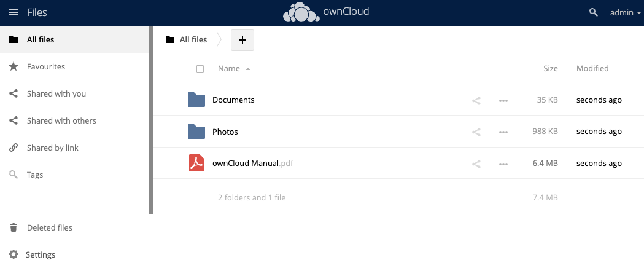Share the Documents folder

pyautogui.click(x=476, y=100)
